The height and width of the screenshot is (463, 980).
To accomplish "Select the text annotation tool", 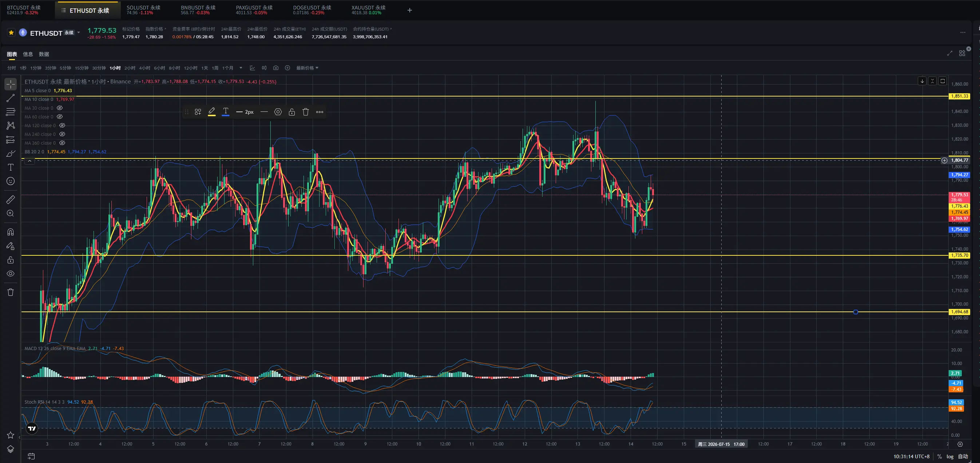I will pos(11,167).
